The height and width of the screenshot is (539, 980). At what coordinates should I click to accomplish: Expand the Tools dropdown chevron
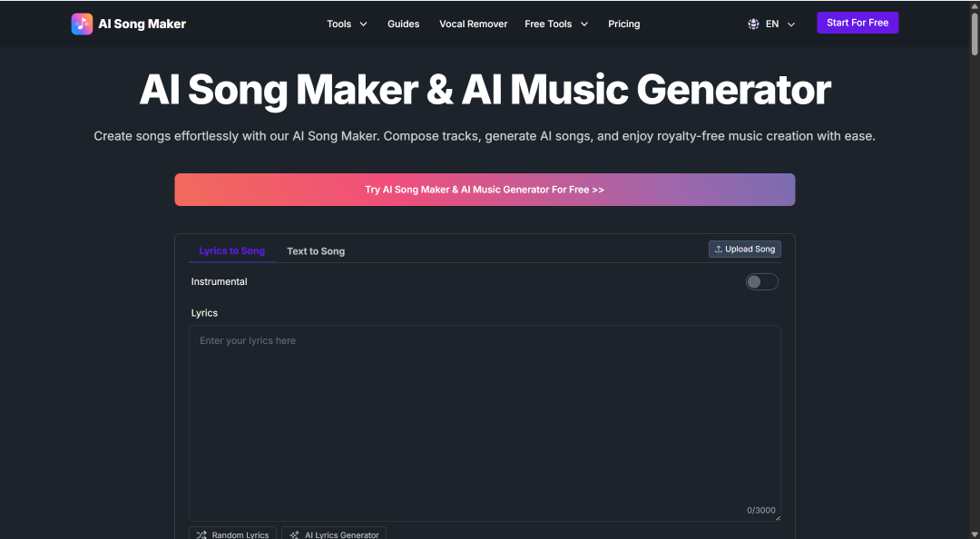pos(363,24)
